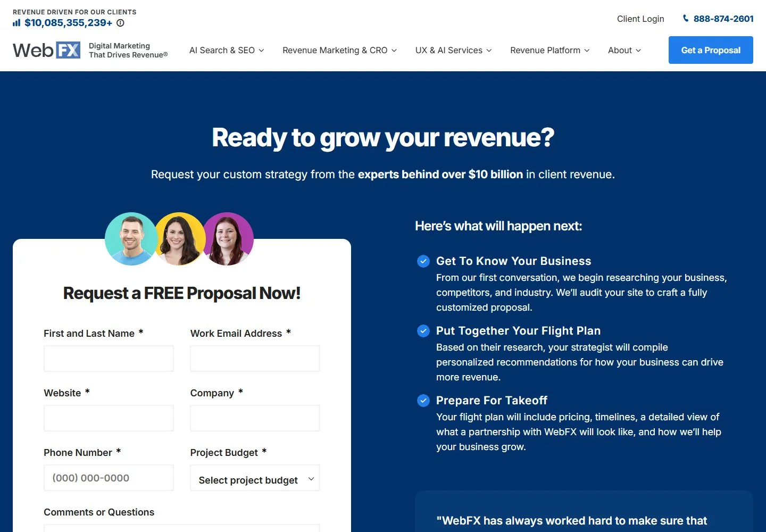Click the bar chart icon beside revenue counter

(x=16, y=23)
